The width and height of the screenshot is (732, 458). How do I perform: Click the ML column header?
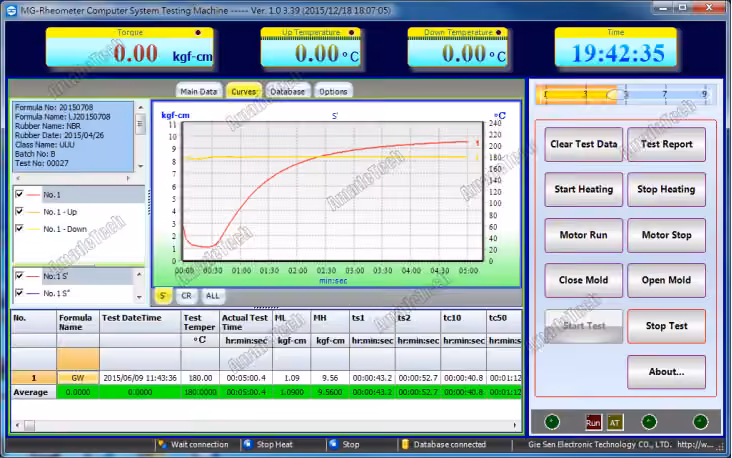[x=291, y=322]
